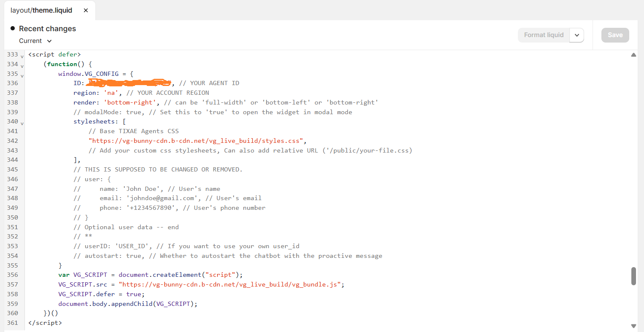The image size is (644, 332).
Task: Click the 'Add your custom css stylesheets' comment
Action: tap(250, 150)
